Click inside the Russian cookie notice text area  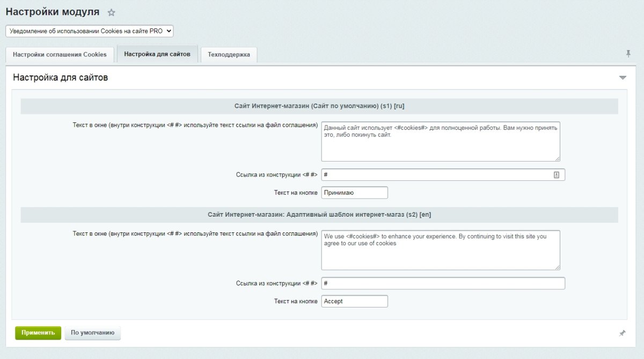[x=440, y=141]
